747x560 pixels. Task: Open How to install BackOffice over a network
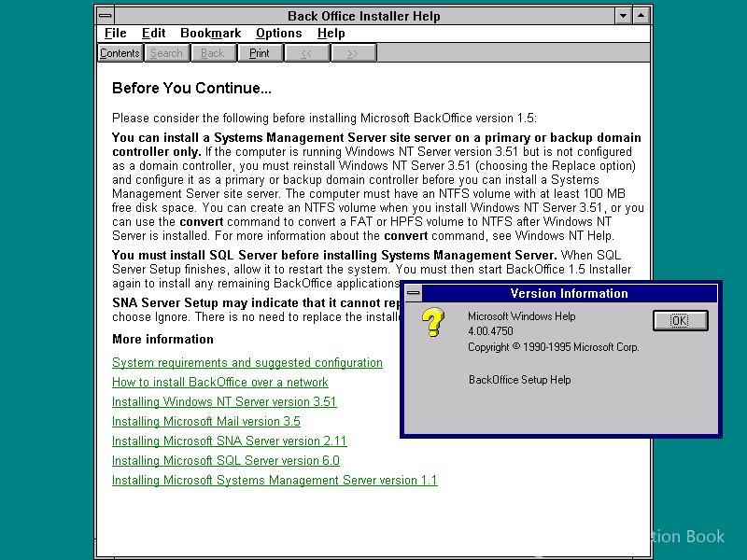(220, 383)
